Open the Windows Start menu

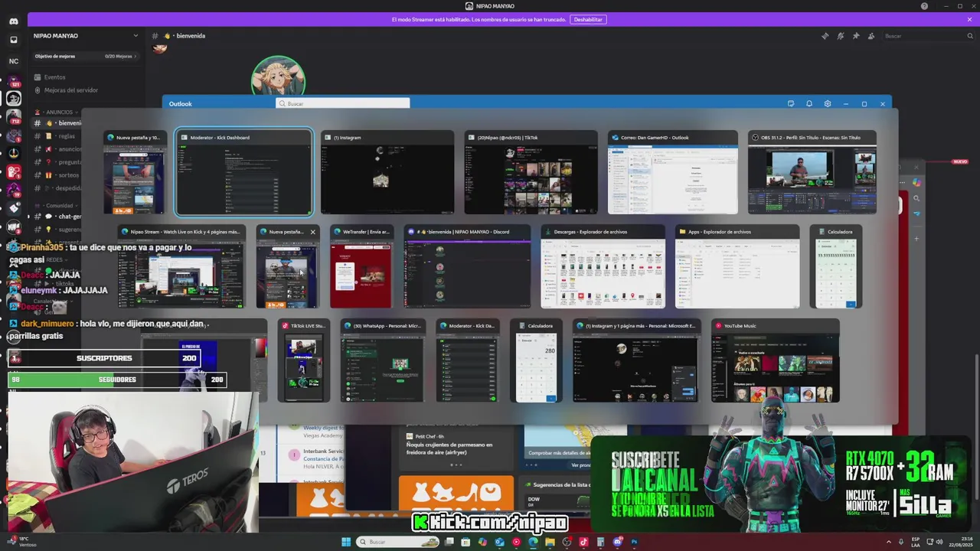tap(346, 542)
